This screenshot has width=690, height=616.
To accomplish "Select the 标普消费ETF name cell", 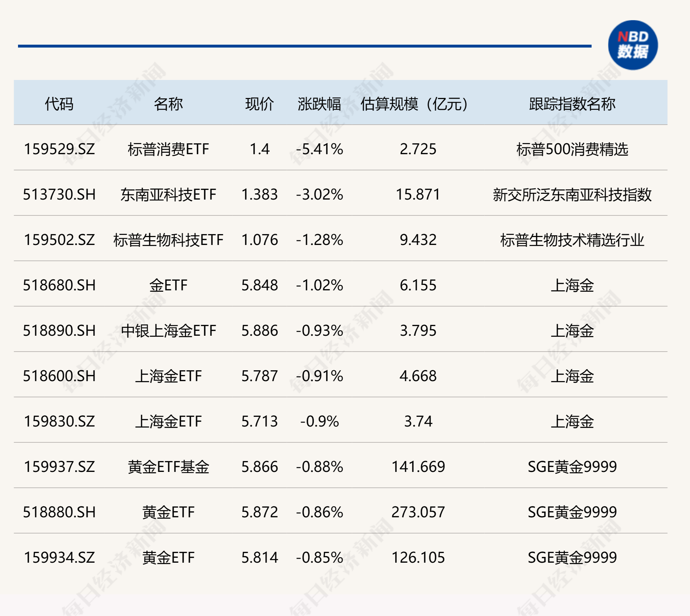I will tap(168, 149).
